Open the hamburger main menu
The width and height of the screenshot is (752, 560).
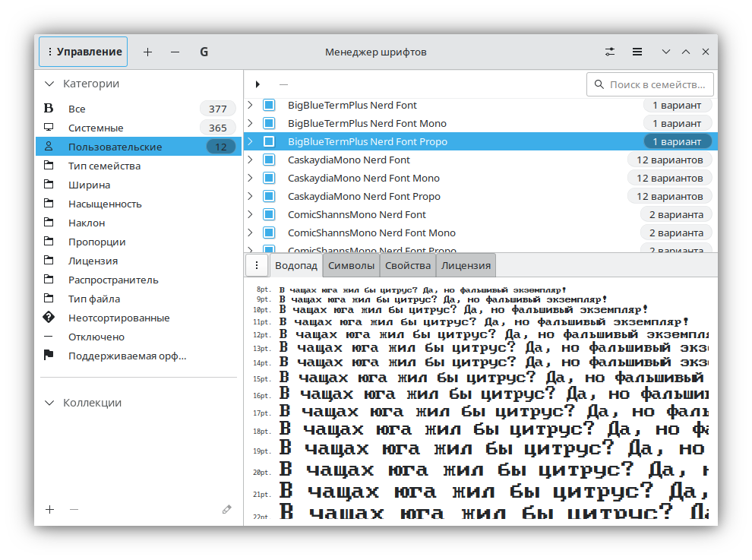[x=637, y=52]
